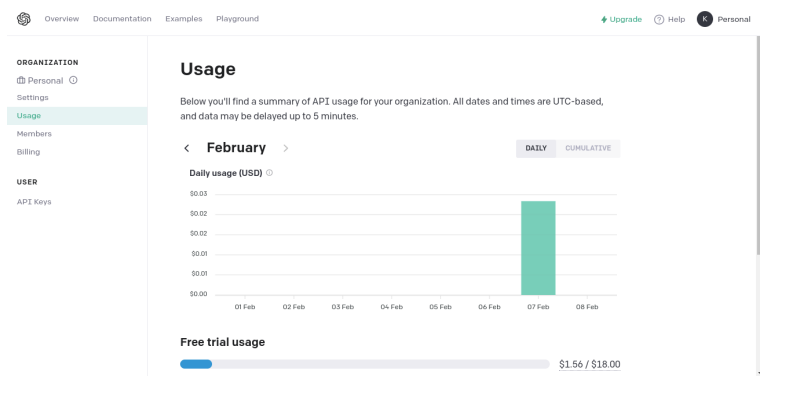Go to previous month with left chevron

pos(186,148)
